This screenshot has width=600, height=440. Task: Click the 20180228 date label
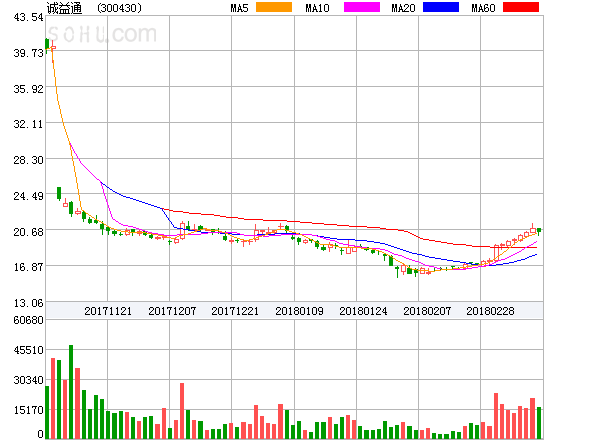point(490,311)
